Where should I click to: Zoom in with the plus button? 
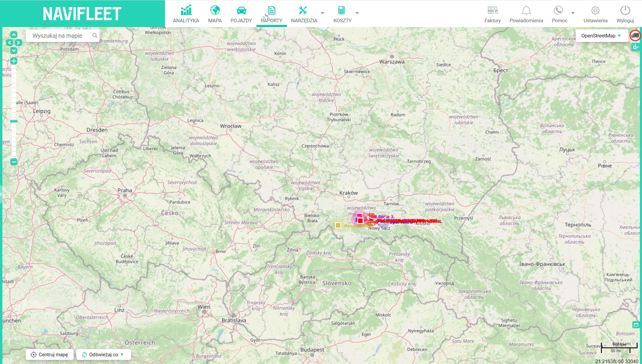[14, 61]
